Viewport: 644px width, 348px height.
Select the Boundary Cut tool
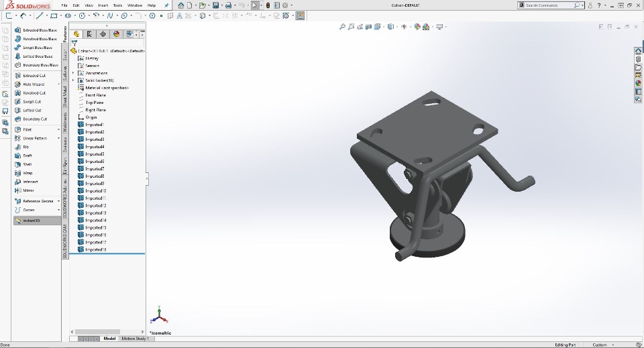31,119
